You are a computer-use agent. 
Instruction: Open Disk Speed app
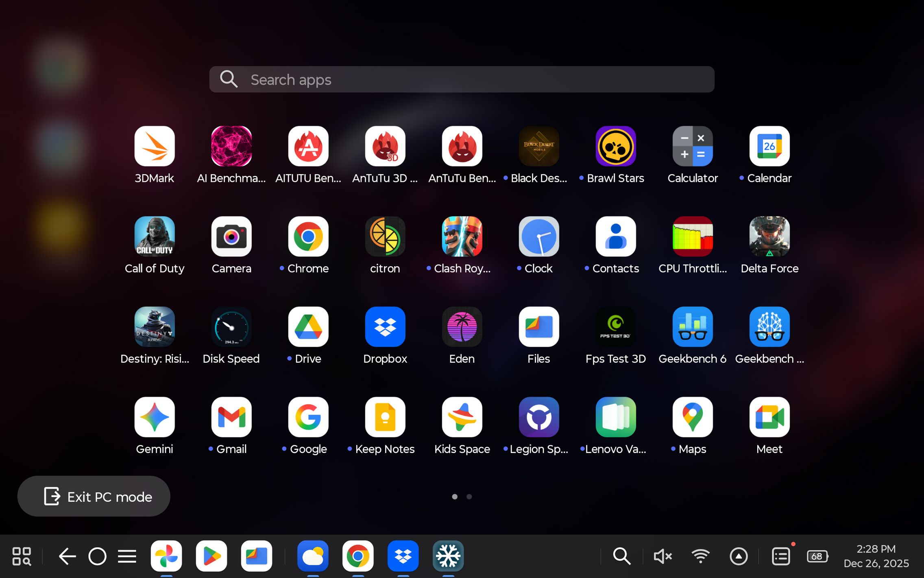coord(231,327)
